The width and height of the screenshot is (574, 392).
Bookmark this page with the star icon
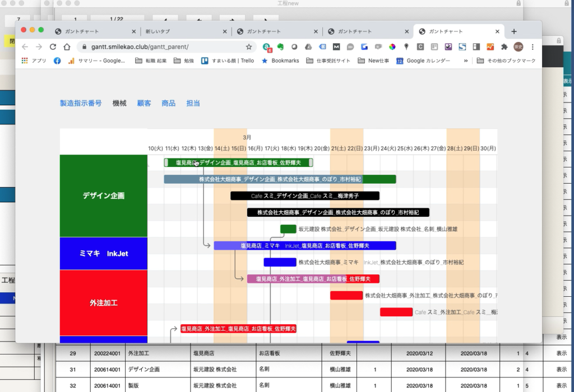pyautogui.click(x=248, y=47)
